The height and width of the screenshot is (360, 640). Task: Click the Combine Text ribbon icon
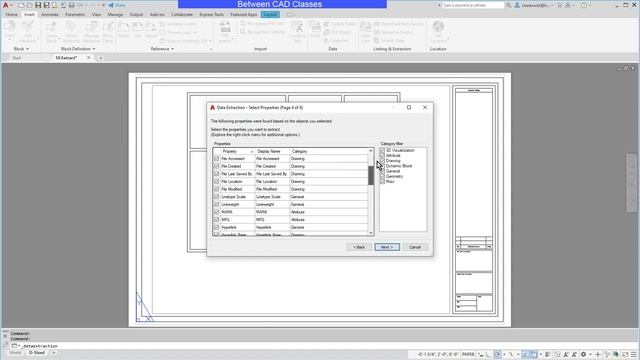pyautogui.click(x=297, y=31)
